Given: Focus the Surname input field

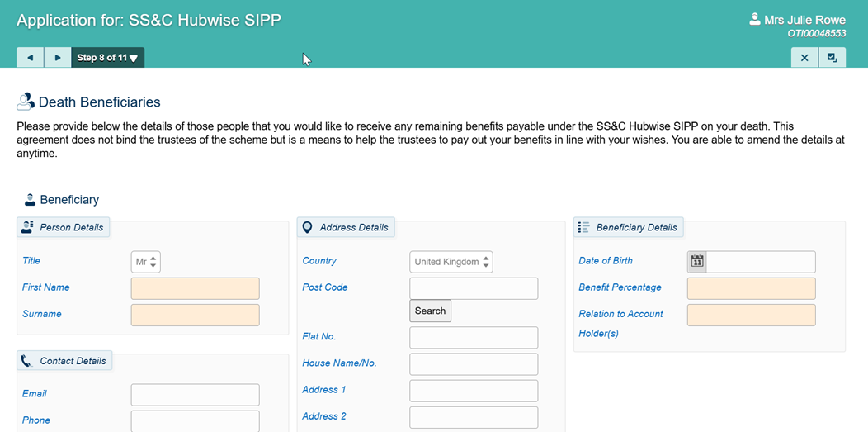Looking at the screenshot, I should 195,316.
